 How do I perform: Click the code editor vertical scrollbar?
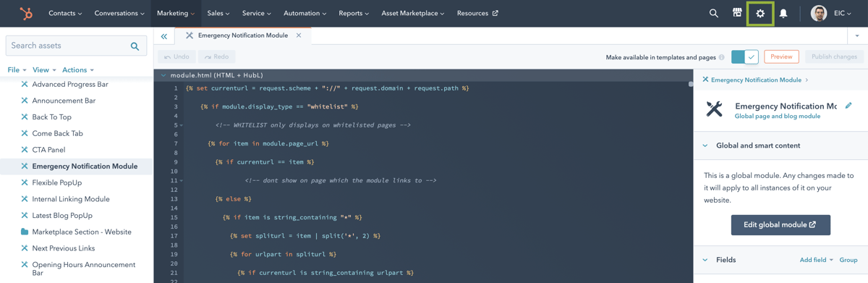tap(691, 85)
